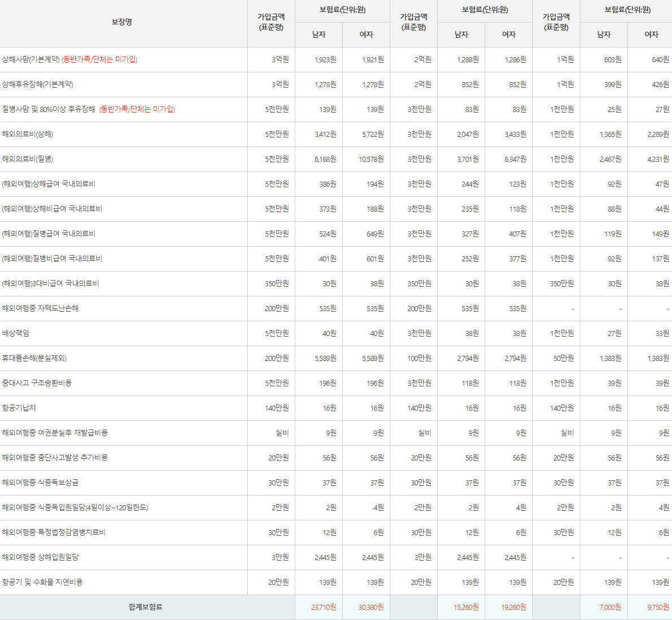This screenshot has height=620, width=672.
Task: Select the 649원 premium cell
Action: [x=376, y=234]
